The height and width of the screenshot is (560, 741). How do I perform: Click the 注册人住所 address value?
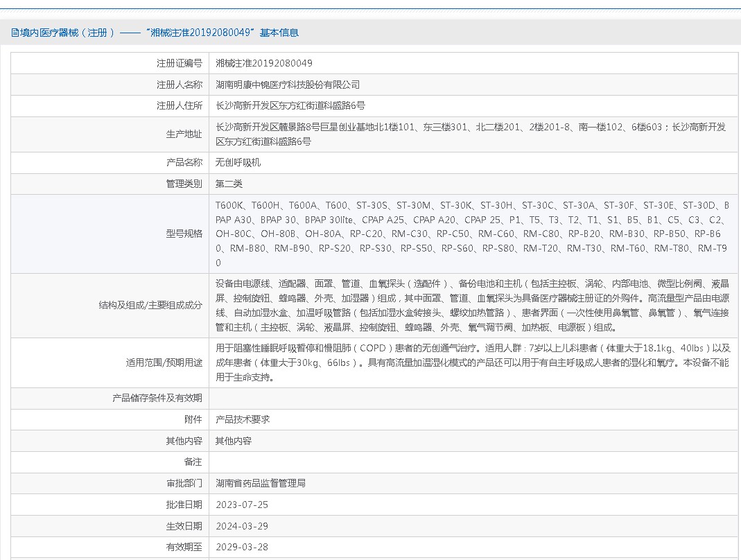290,106
